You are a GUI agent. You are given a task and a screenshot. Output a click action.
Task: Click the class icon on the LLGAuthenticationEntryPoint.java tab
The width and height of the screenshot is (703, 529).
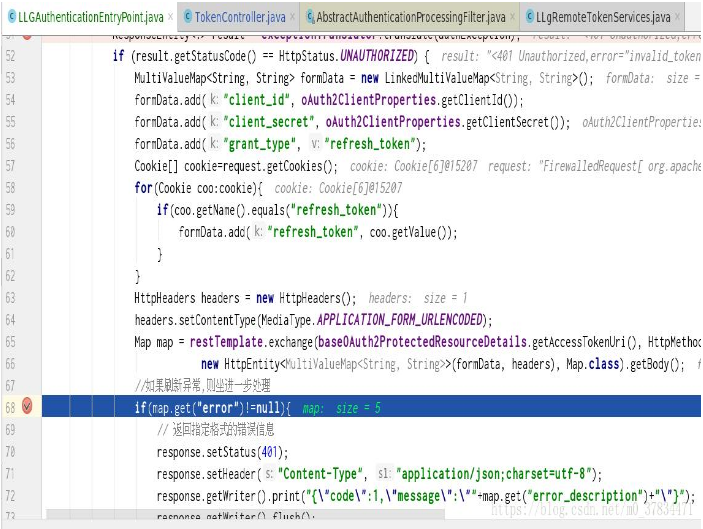[x=12, y=17]
